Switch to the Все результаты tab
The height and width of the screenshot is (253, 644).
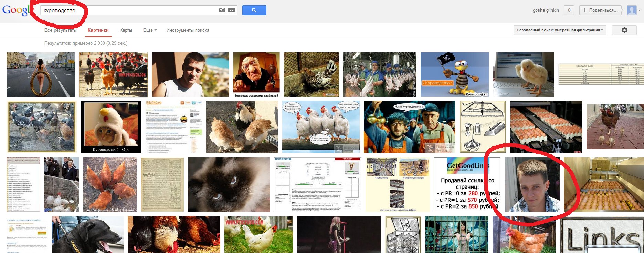(x=61, y=30)
